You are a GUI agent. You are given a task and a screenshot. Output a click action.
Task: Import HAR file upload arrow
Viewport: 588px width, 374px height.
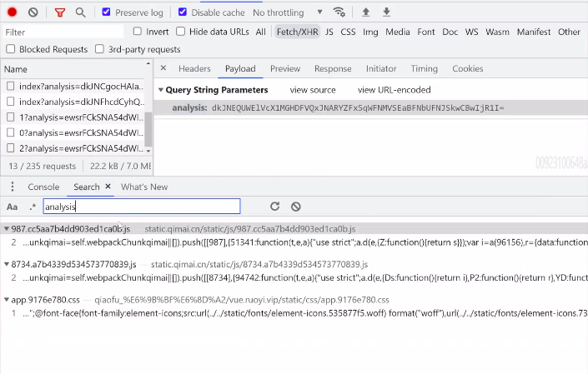365,12
